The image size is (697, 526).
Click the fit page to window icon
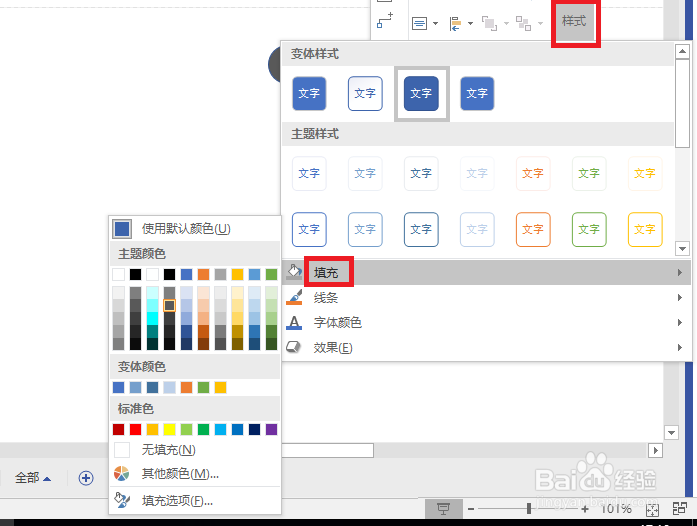[652, 510]
